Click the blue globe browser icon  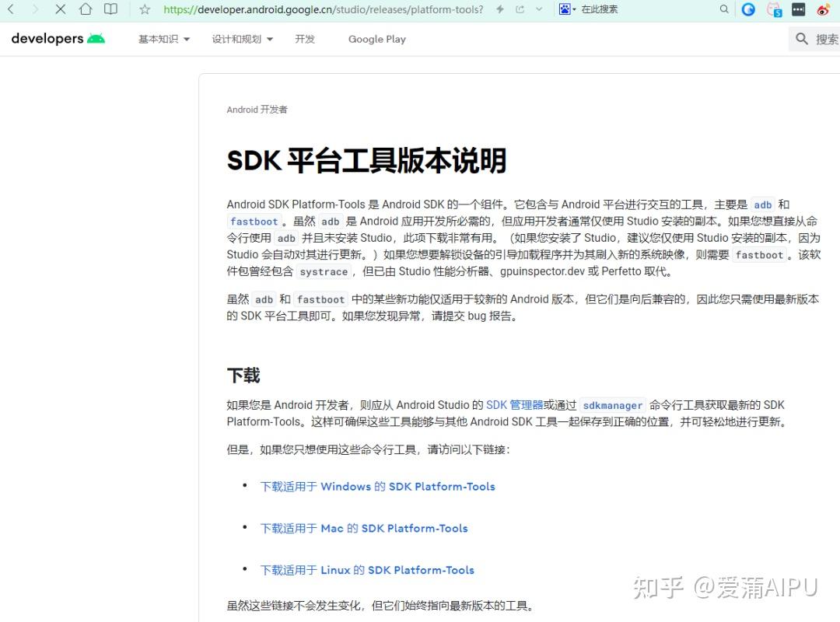tap(748, 9)
